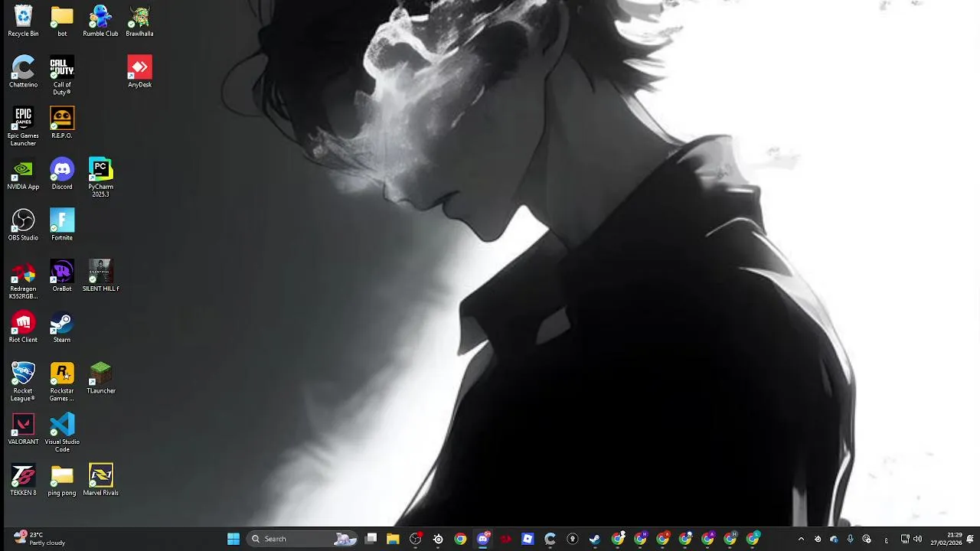Launch Rumble Club from the desktop

coord(100,21)
